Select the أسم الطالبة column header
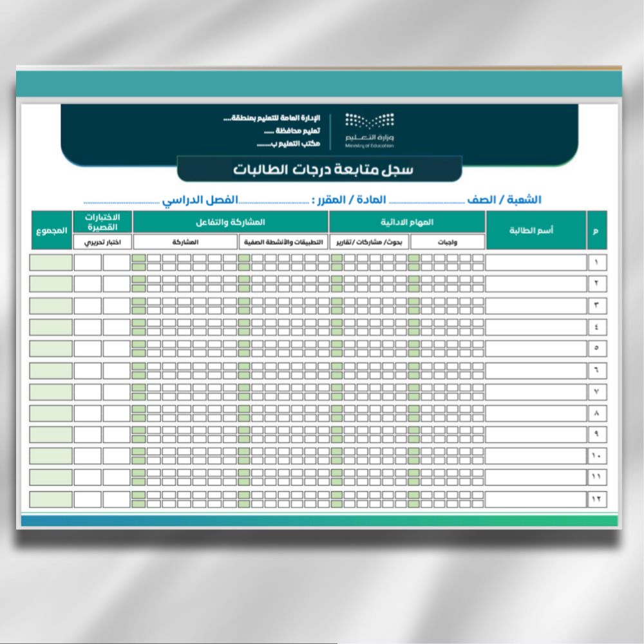 [x=536, y=230]
